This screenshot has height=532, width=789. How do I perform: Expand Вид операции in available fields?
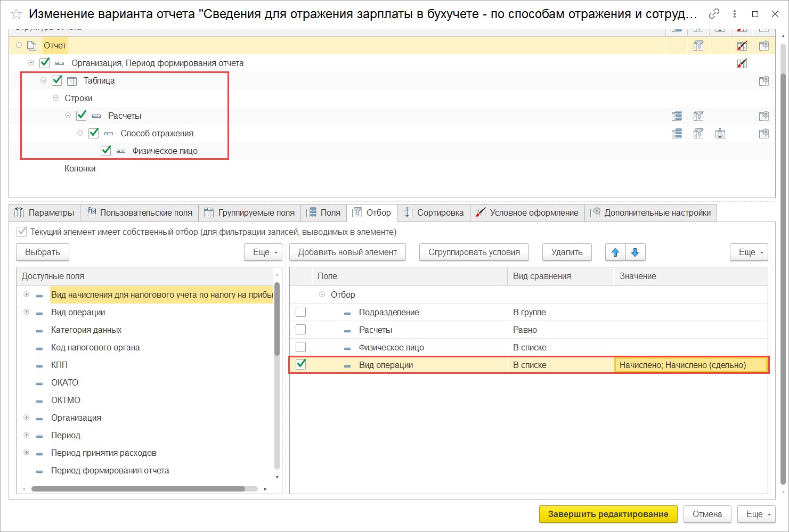26,312
